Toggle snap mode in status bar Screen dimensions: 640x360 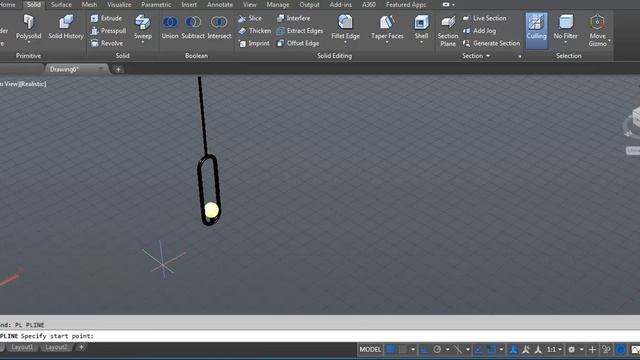click(403, 349)
